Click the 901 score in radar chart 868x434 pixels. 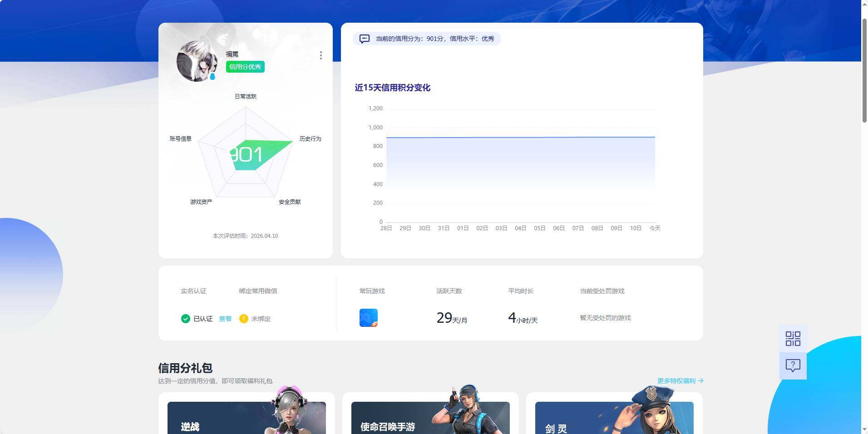coord(246,155)
